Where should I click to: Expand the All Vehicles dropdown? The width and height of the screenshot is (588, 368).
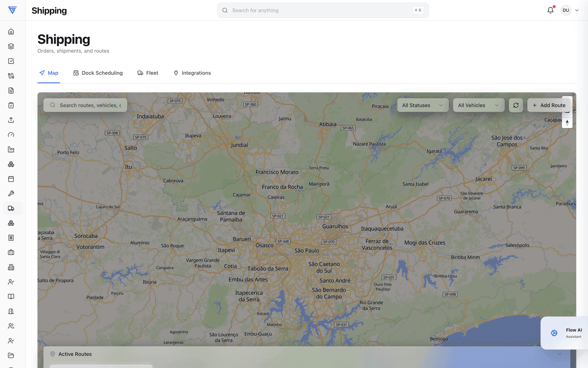479,105
